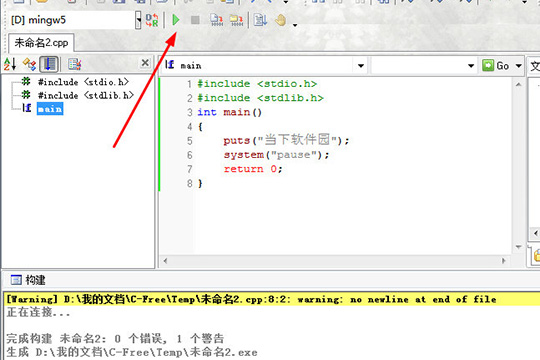Open the small arrow beside the hand icon
The image size is (540, 360).
[x=295, y=25]
